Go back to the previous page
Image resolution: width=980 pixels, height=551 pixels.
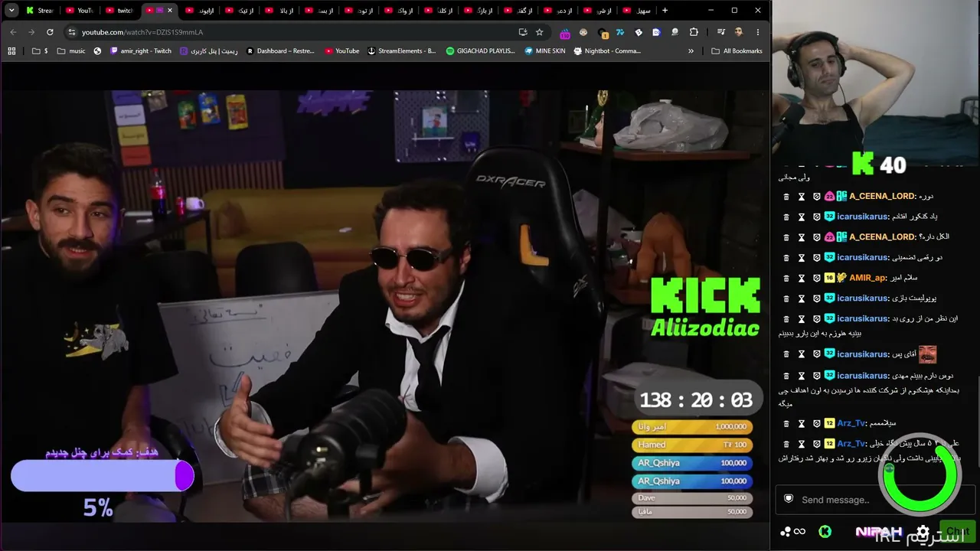[13, 32]
